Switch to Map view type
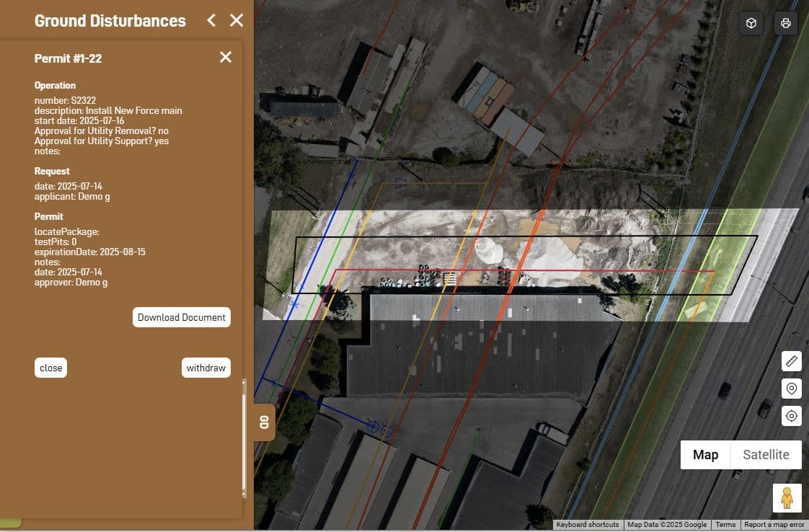Image resolution: width=809 pixels, height=532 pixels. [705, 455]
